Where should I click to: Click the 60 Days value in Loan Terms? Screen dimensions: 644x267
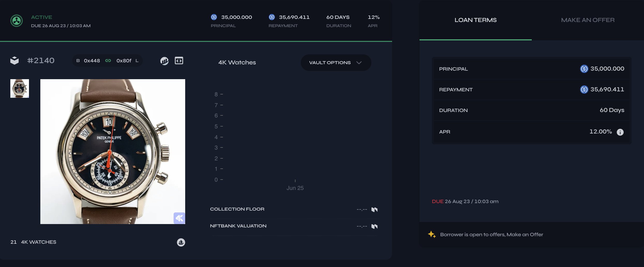coord(612,110)
